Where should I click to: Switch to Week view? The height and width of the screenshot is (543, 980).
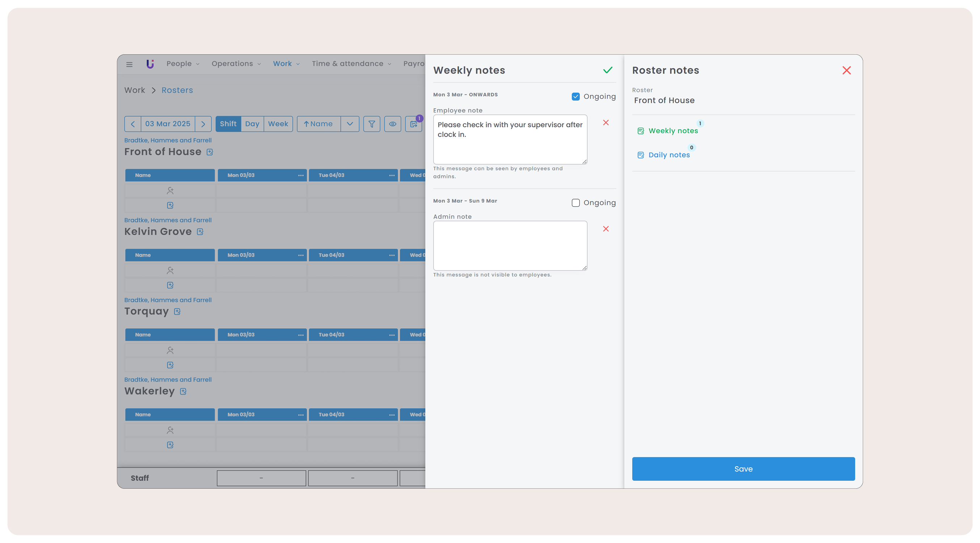(278, 124)
